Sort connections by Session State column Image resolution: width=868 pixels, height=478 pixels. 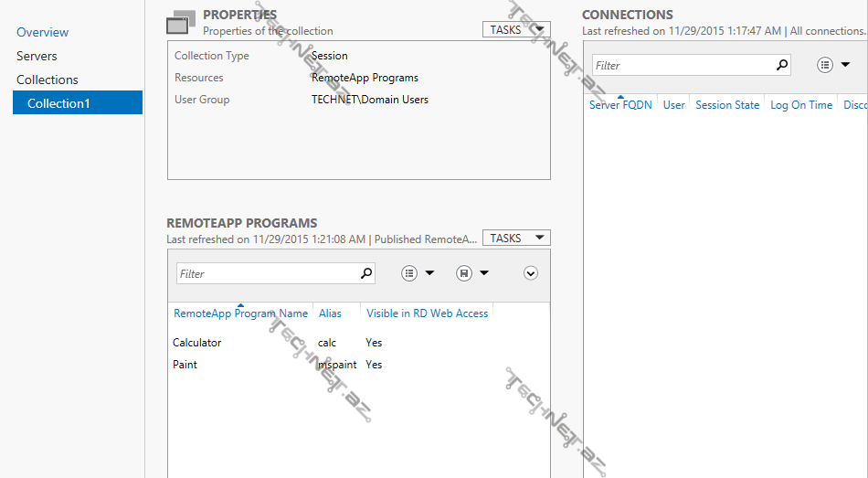tap(726, 105)
